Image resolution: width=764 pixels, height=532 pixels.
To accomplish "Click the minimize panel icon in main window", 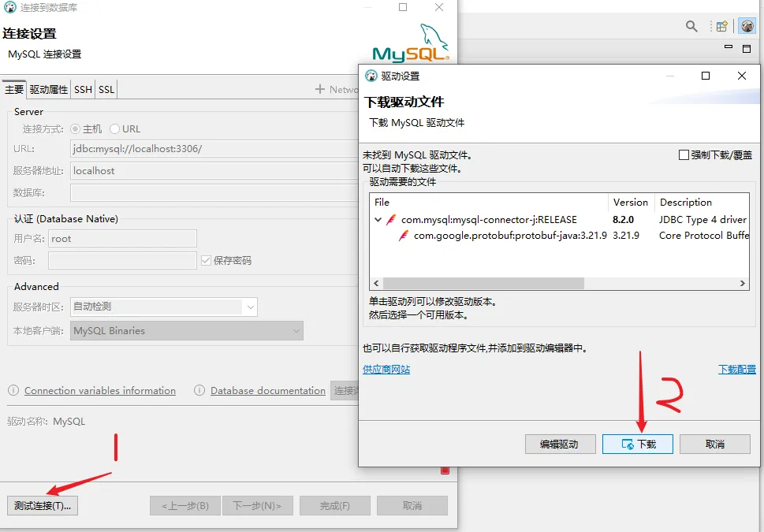I will pyautogui.click(x=729, y=47).
